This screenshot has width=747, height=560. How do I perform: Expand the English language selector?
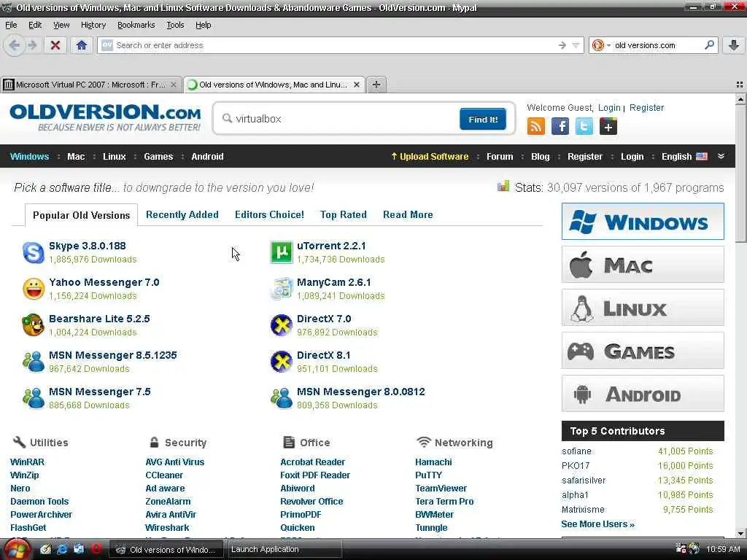[x=684, y=157]
